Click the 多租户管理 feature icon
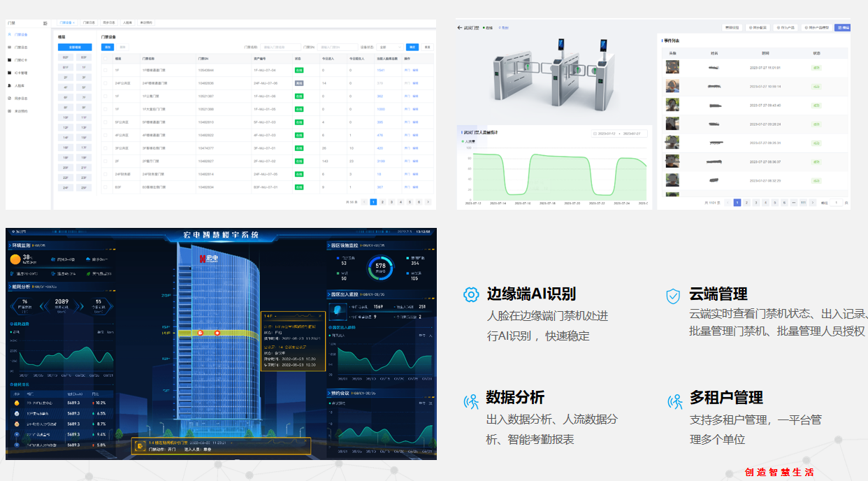 (674, 401)
